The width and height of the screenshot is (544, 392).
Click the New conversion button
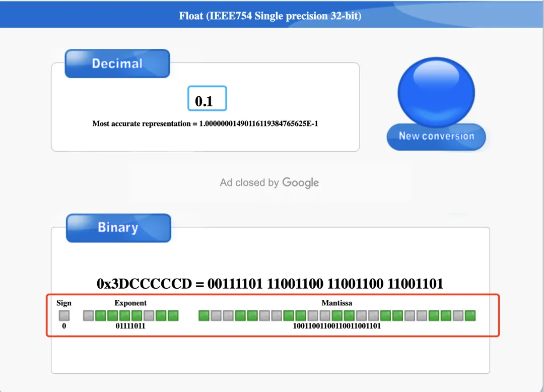pyautogui.click(x=436, y=137)
